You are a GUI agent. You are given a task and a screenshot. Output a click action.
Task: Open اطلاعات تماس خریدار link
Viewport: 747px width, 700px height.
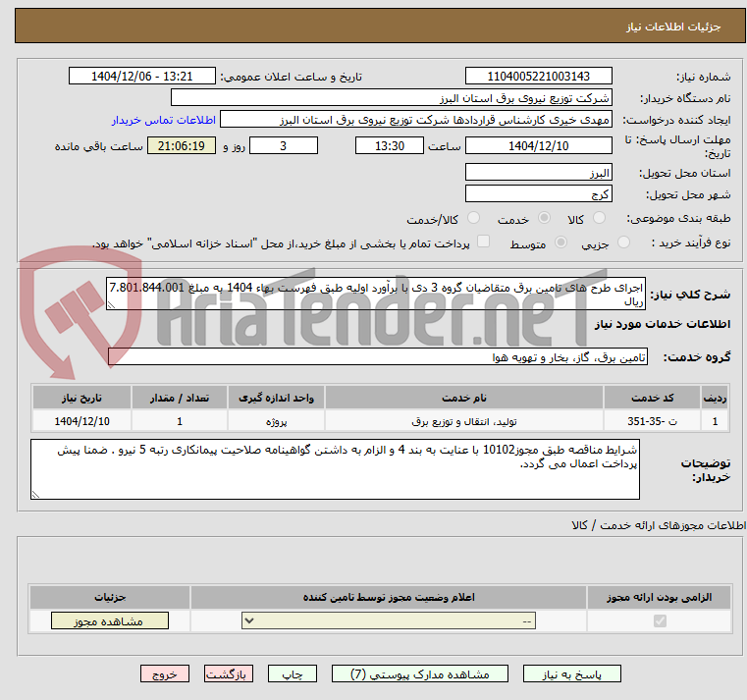164,120
